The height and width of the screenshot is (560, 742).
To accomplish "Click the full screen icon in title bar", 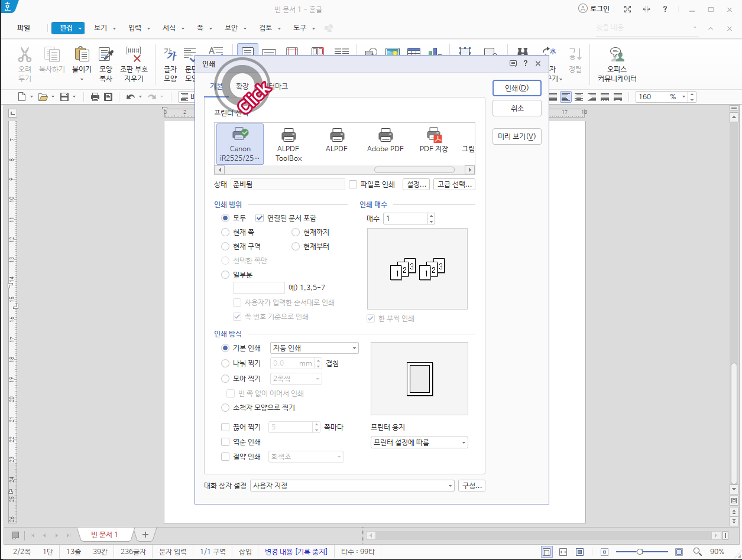I will [628, 9].
